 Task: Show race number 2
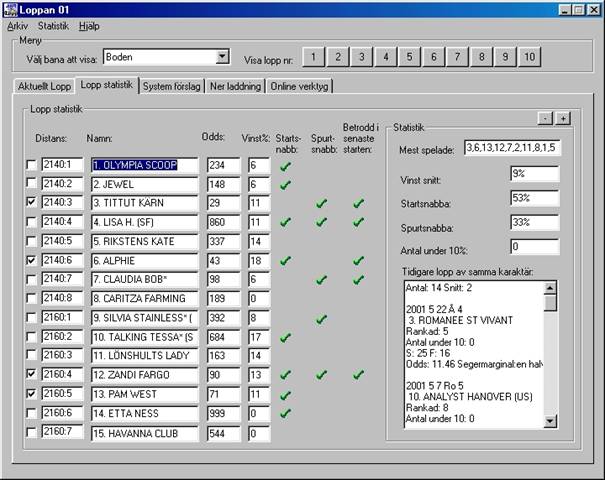338,57
